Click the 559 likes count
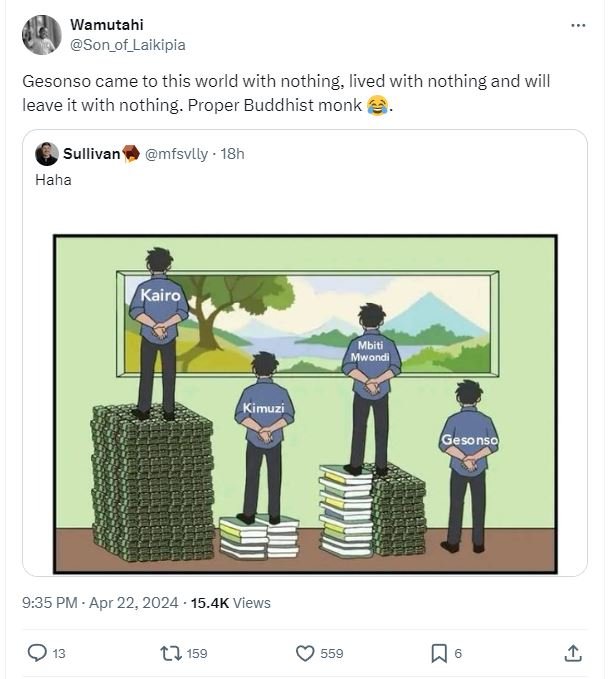Image resolution: width=608 pixels, height=679 pixels. (331, 653)
